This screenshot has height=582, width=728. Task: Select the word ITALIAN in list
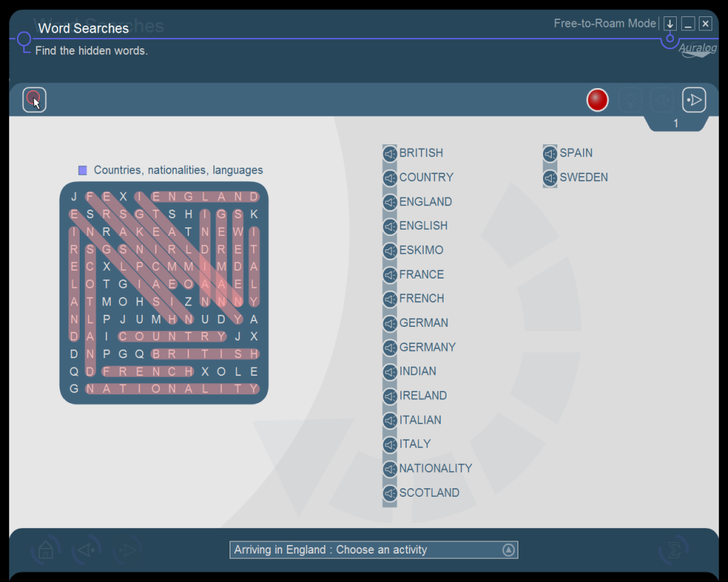click(420, 420)
